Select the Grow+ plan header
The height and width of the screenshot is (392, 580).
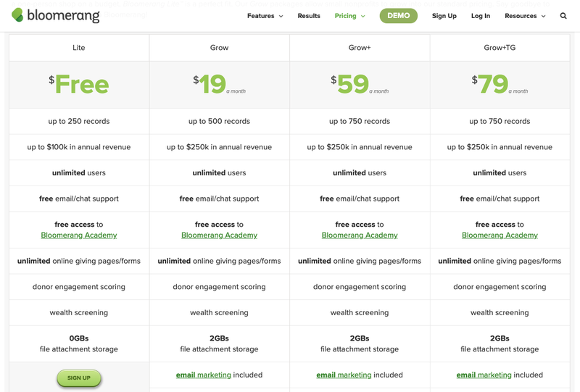pos(360,48)
